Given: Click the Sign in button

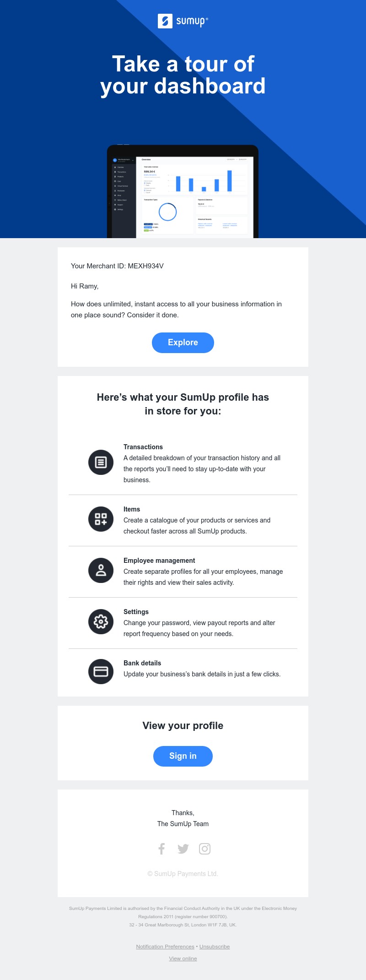Looking at the screenshot, I should tap(183, 756).
